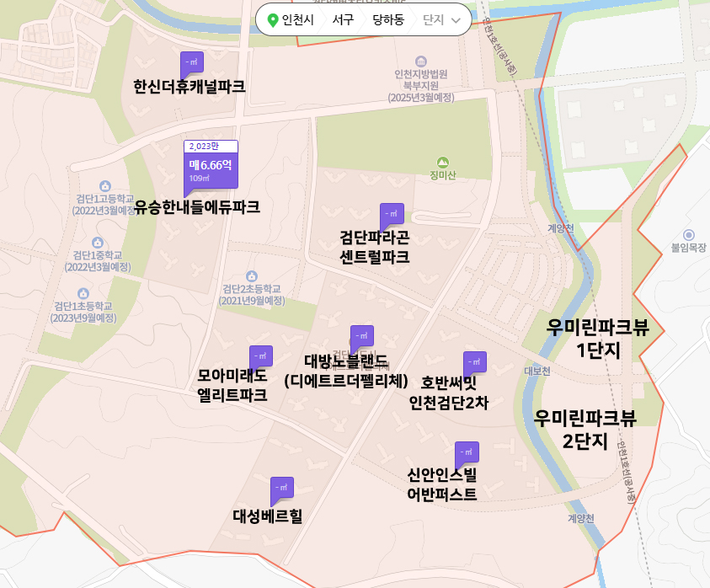Click the 한신더휴캐널파크 label
Screen dimensions: 710x588
[x=190, y=87]
